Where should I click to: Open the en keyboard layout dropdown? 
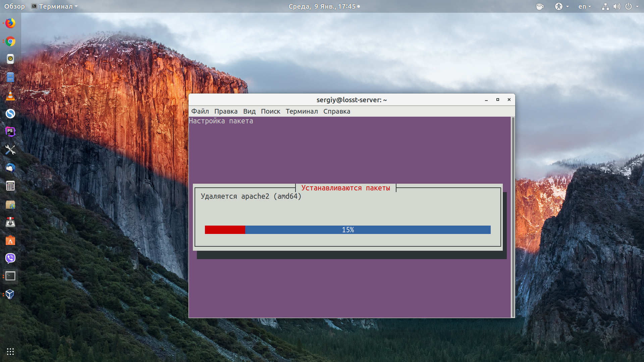(x=585, y=6)
